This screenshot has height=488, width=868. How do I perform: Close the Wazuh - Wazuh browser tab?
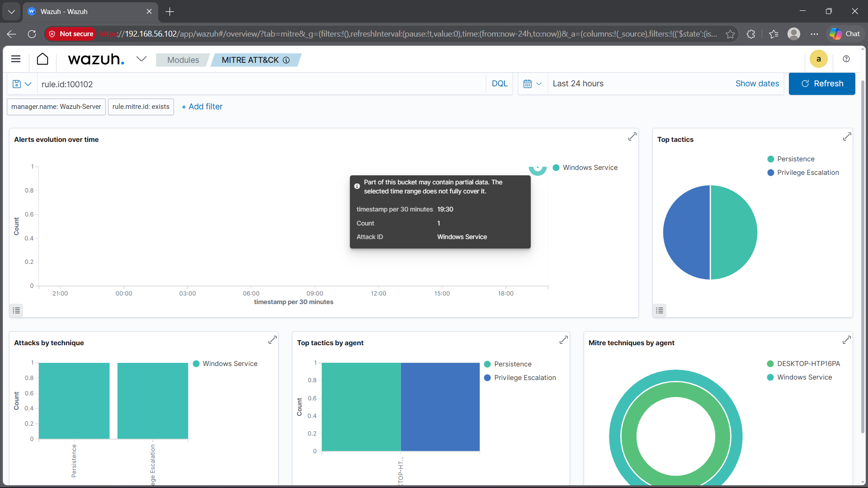coord(149,11)
